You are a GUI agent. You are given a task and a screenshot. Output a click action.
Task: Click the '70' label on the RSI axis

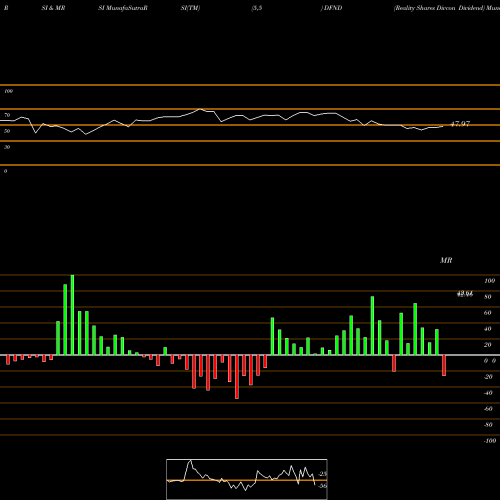[x=7, y=115]
